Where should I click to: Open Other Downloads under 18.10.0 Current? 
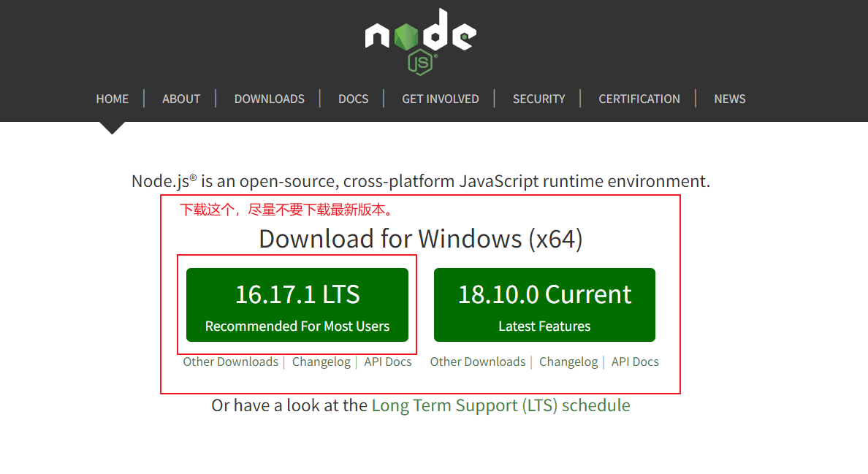[478, 362]
